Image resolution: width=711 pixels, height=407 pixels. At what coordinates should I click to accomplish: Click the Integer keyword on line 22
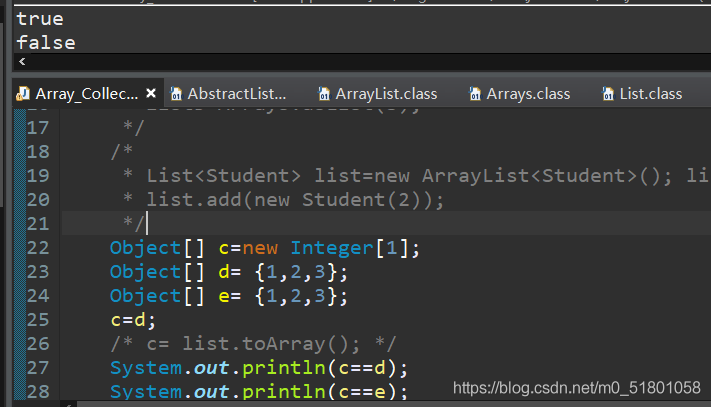332,248
